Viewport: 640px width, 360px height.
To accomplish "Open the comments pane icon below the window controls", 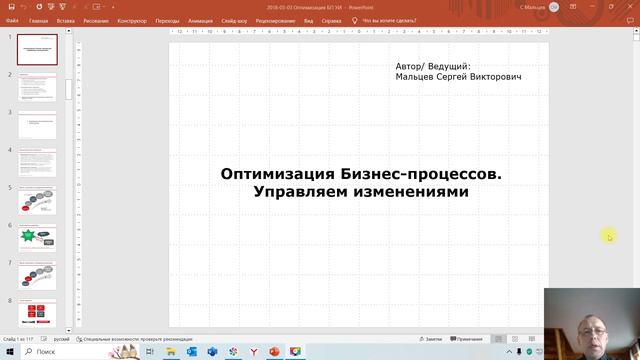I will (x=630, y=20).
